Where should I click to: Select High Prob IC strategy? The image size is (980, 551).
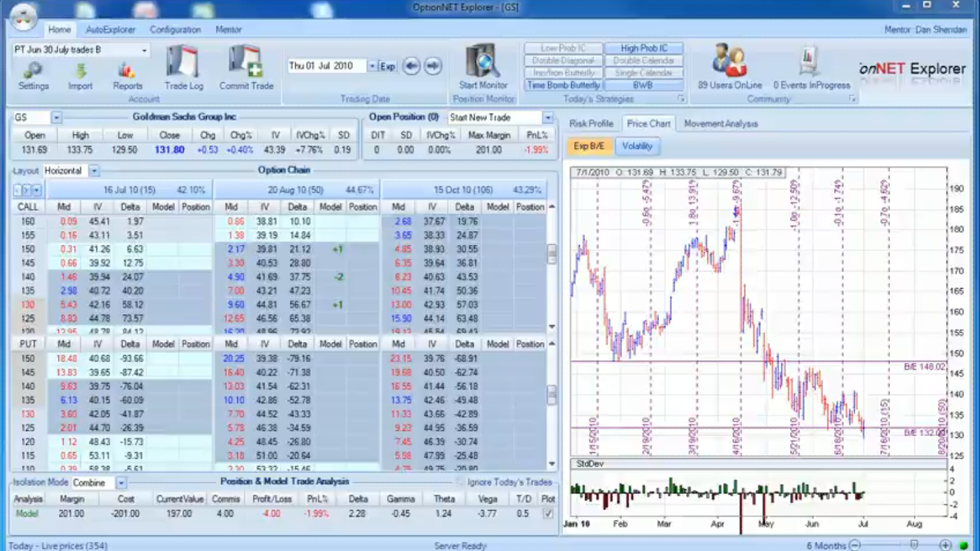tap(643, 48)
